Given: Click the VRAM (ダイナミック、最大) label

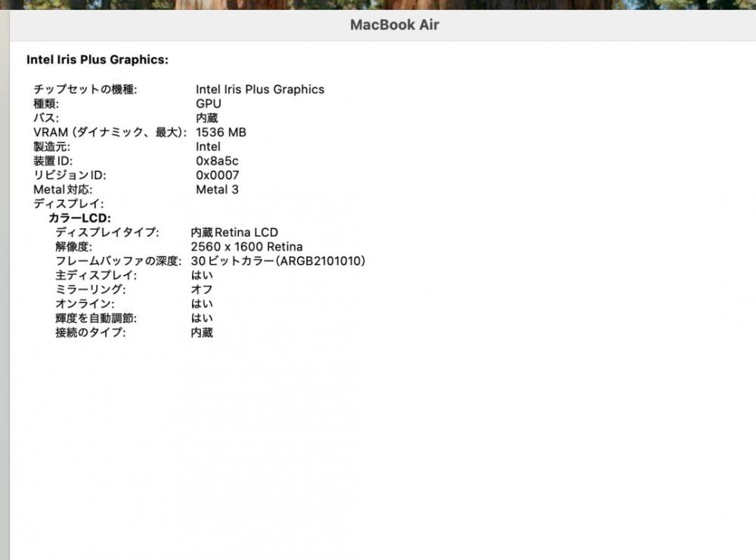Looking at the screenshot, I should (110, 132).
